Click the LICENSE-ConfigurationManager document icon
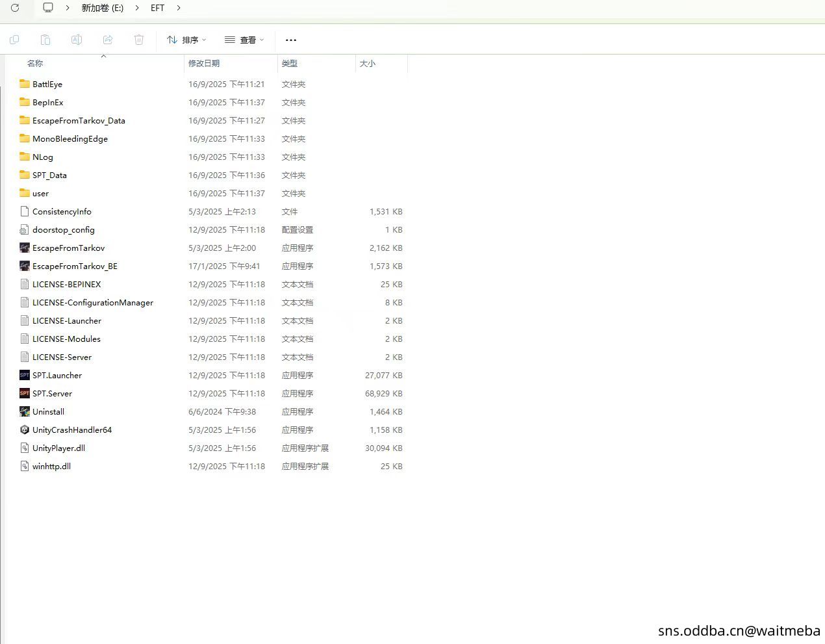825x644 pixels. coord(25,302)
